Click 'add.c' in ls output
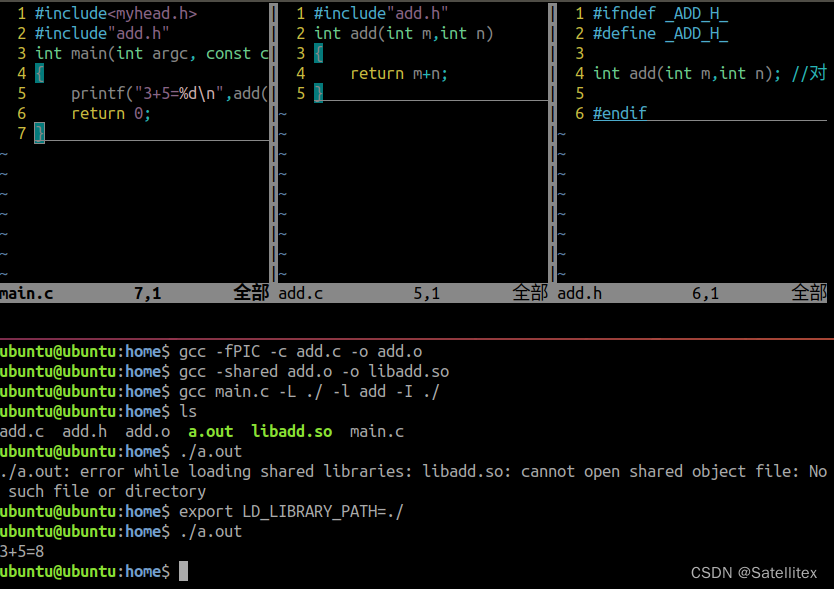This screenshot has height=589, width=834. click(22, 432)
